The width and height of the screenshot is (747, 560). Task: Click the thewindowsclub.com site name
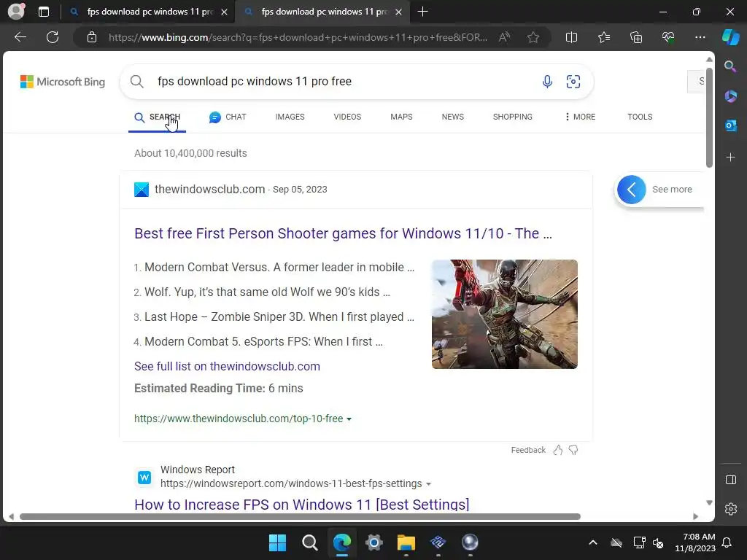click(x=209, y=189)
